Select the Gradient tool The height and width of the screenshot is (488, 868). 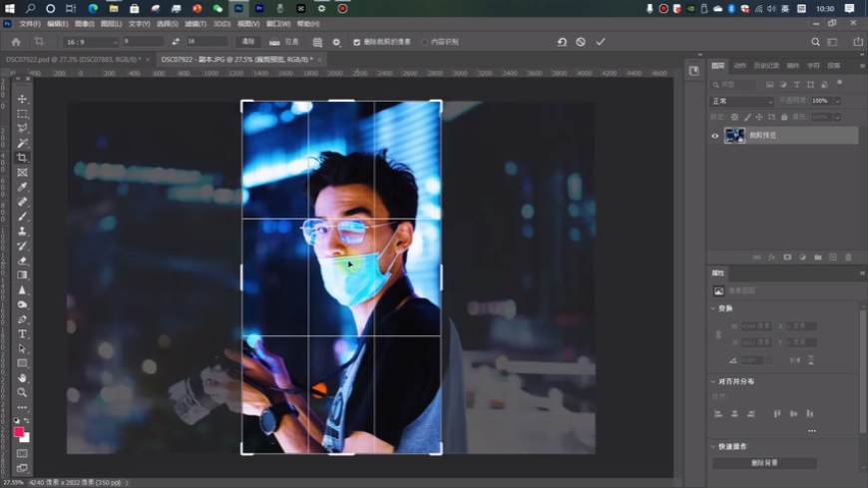point(22,275)
